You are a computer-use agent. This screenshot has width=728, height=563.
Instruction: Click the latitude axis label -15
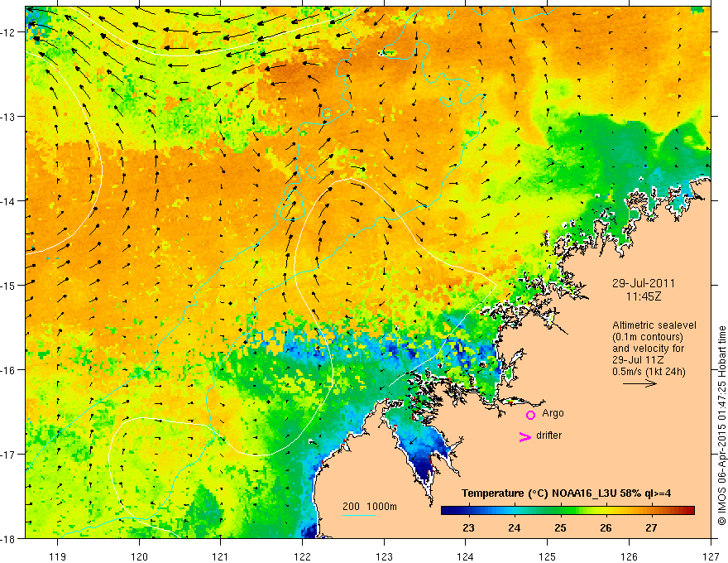8,285
